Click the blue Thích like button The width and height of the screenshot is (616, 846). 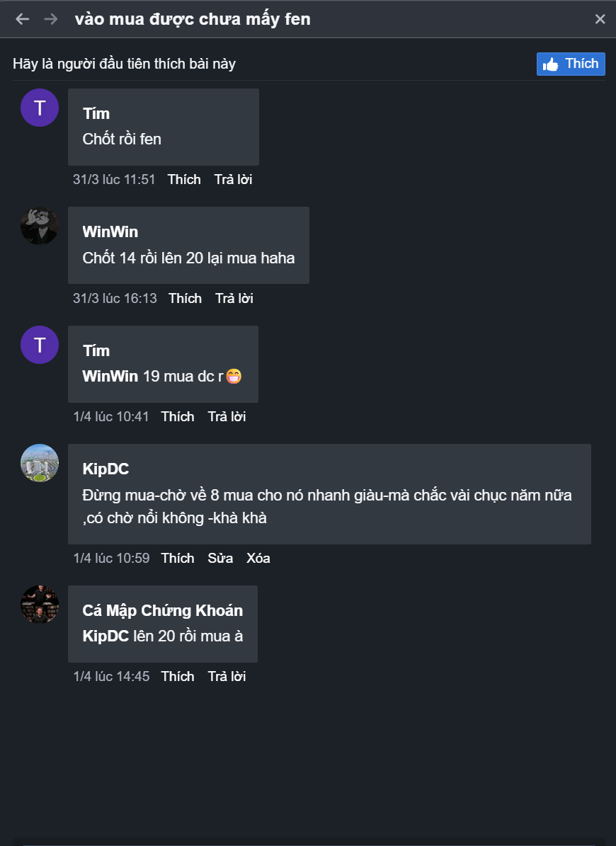(571, 64)
